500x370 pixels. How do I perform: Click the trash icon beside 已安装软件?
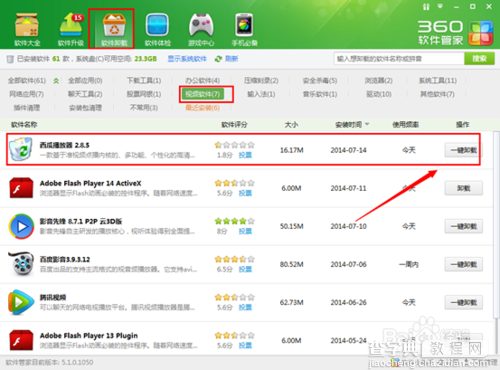click(10, 59)
